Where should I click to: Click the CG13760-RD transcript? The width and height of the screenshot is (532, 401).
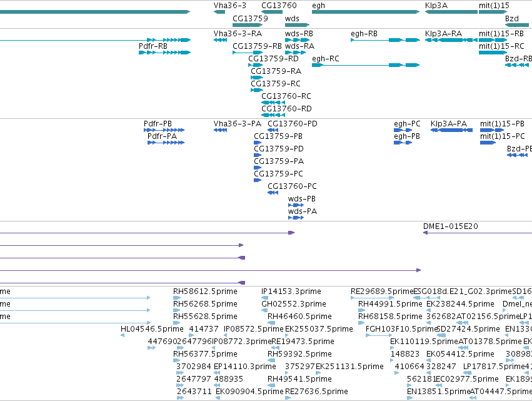[273, 115]
